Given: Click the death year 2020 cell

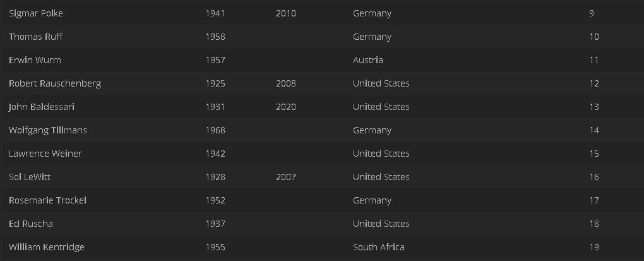Looking at the screenshot, I should pos(286,107).
